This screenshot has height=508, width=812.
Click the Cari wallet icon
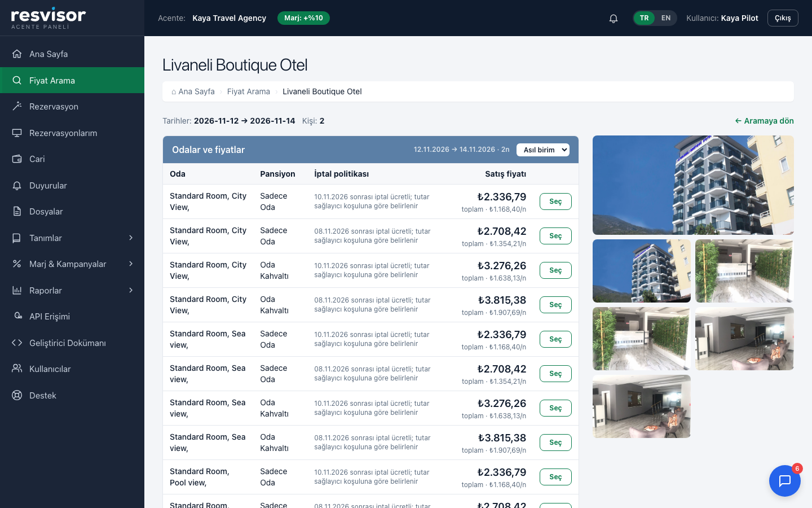(x=17, y=159)
